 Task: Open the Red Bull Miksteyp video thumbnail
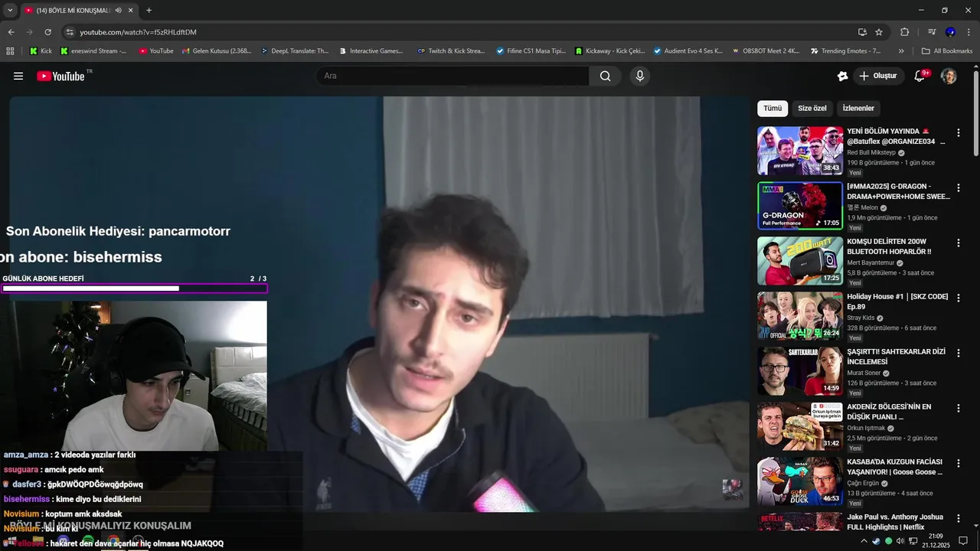(800, 151)
